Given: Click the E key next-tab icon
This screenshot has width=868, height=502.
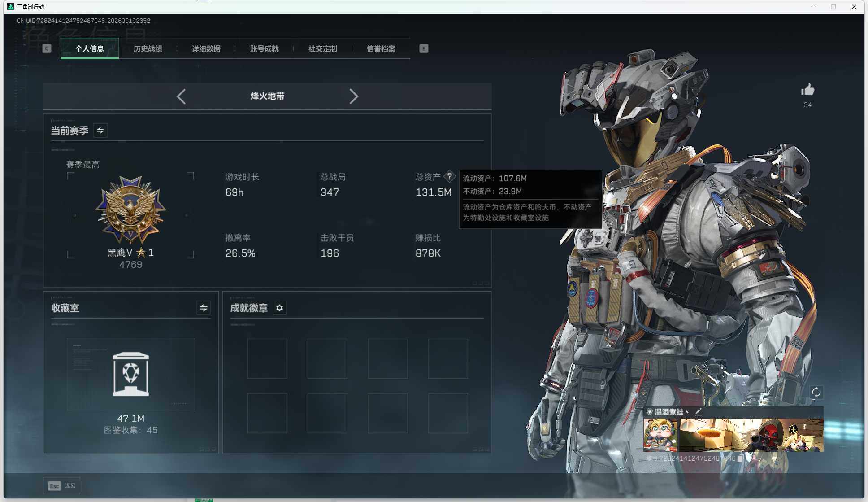Looking at the screenshot, I should pyautogui.click(x=424, y=48).
